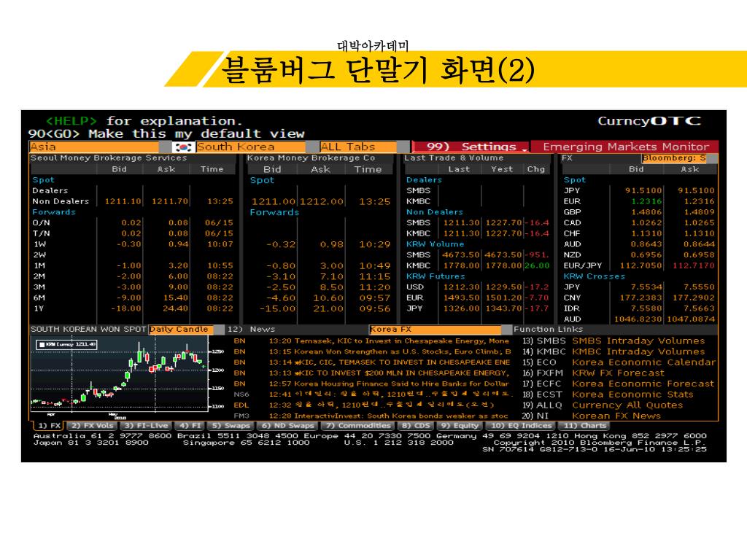
Task: Switch to the 6) ND Swaps tab
Action: click(288, 426)
